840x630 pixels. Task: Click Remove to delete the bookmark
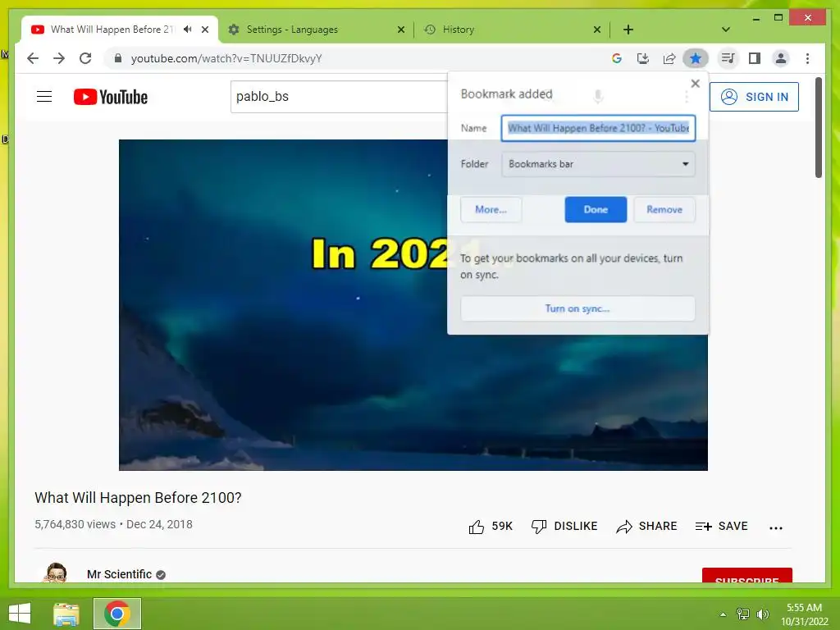click(x=664, y=209)
